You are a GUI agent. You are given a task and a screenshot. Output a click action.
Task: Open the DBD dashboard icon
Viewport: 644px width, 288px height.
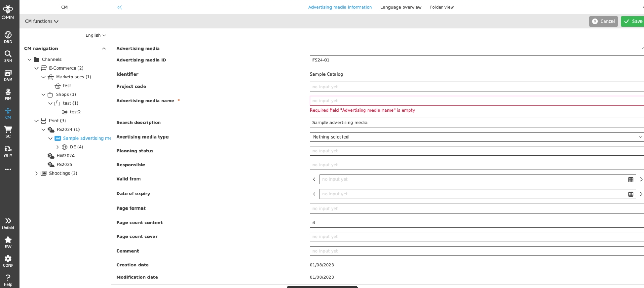tap(8, 37)
